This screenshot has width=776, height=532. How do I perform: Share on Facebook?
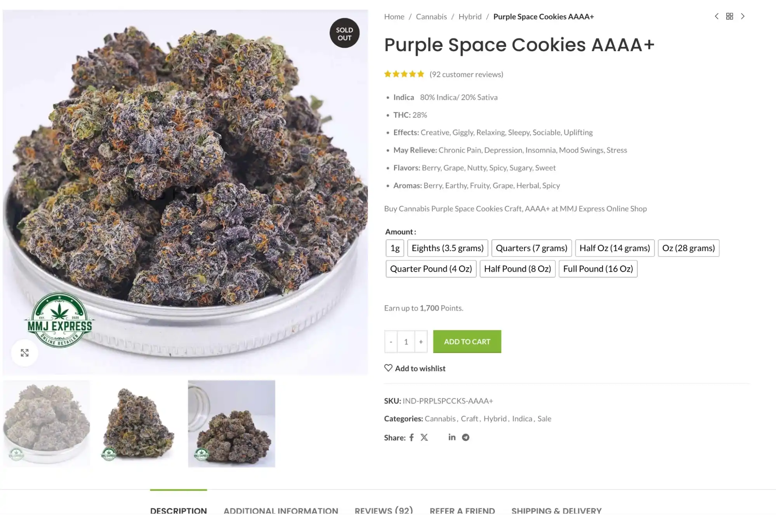(411, 437)
